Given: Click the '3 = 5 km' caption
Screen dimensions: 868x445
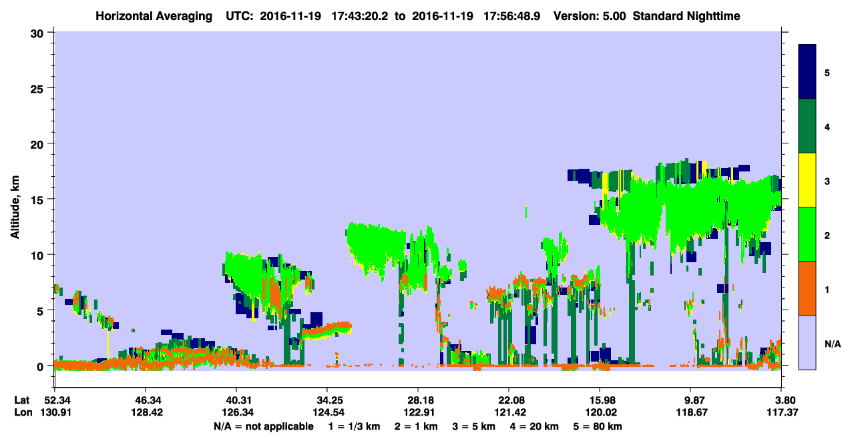Looking at the screenshot, I should click(473, 426).
